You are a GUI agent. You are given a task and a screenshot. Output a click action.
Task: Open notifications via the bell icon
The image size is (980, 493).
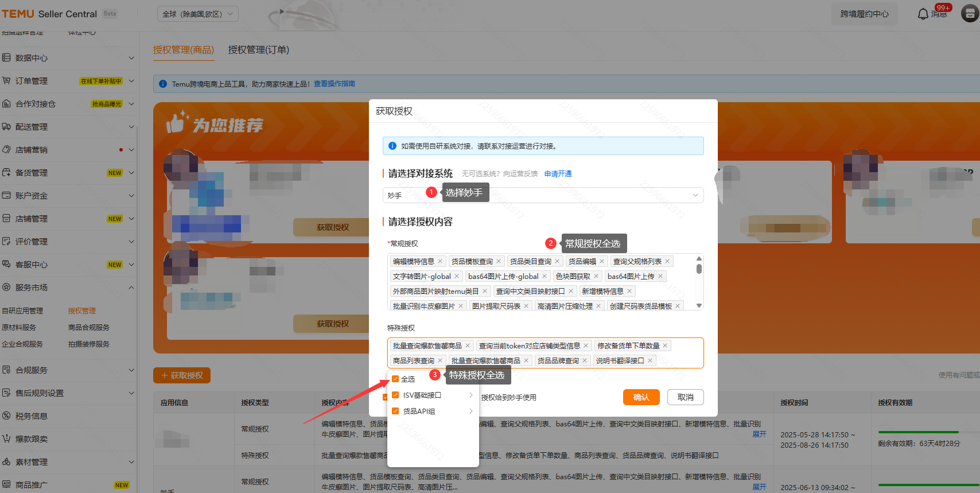click(x=923, y=14)
